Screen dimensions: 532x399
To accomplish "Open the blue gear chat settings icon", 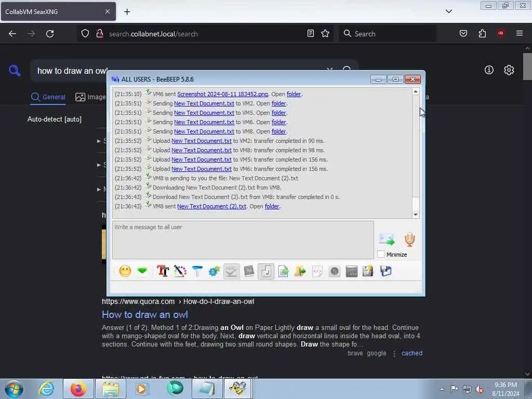I will coord(214,271).
